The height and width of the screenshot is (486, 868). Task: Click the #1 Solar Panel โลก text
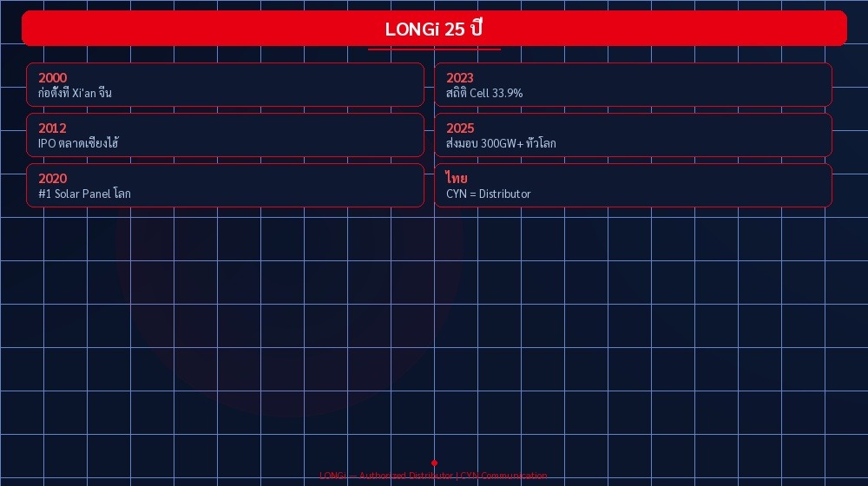tap(84, 194)
